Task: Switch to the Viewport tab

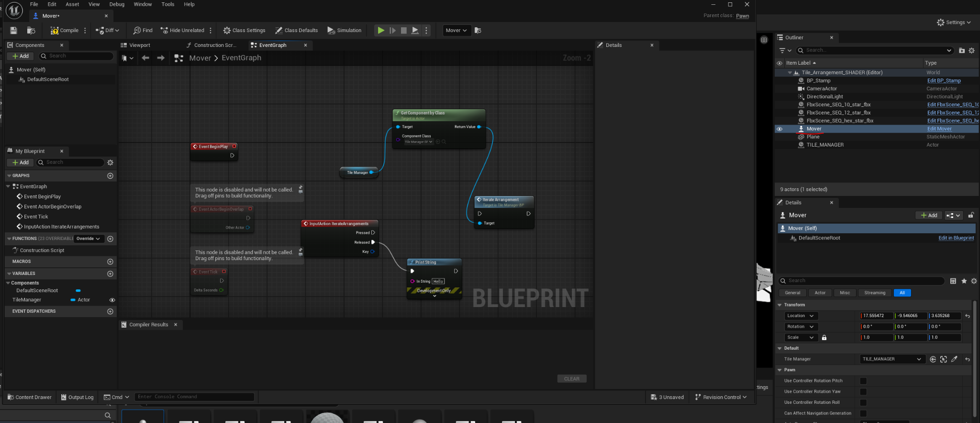Action: coord(139,45)
